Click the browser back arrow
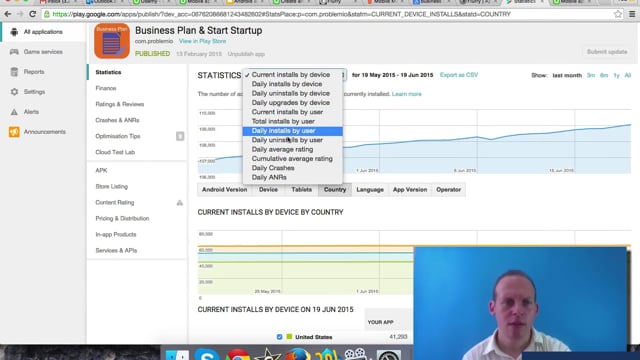The width and height of the screenshot is (640, 360). [8, 14]
